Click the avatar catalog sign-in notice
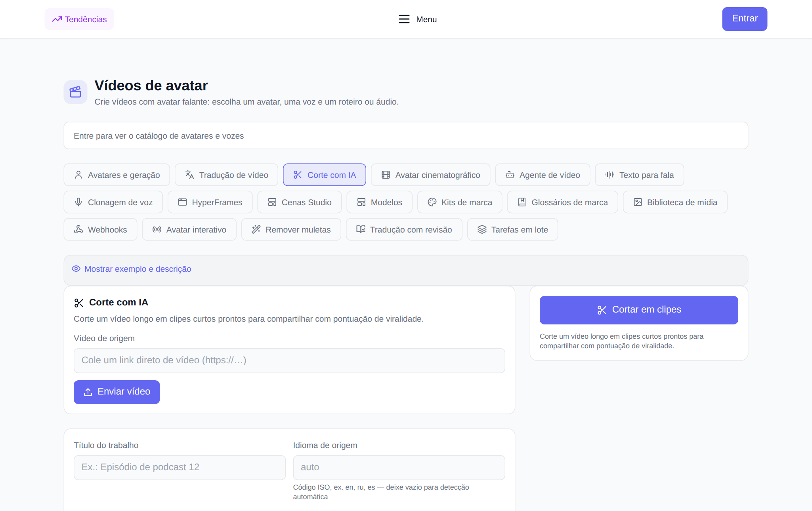The width and height of the screenshot is (812, 511). point(405,135)
